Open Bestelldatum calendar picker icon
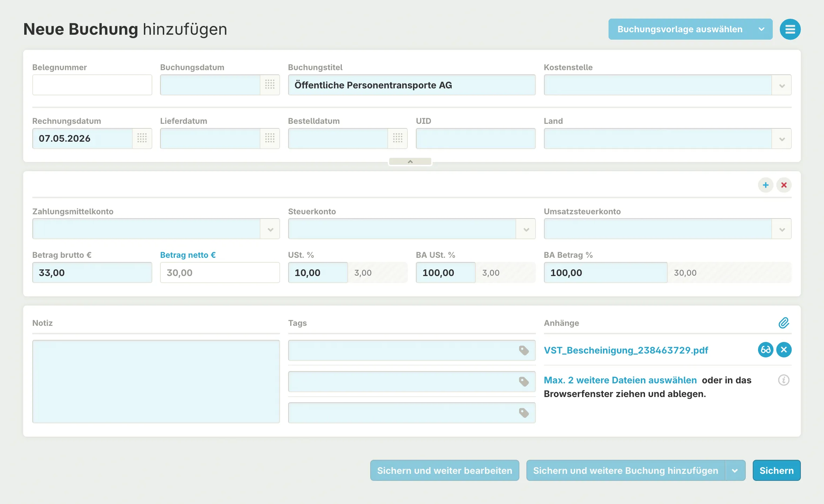The image size is (824, 504). pyautogui.click(x=397, y=138)
